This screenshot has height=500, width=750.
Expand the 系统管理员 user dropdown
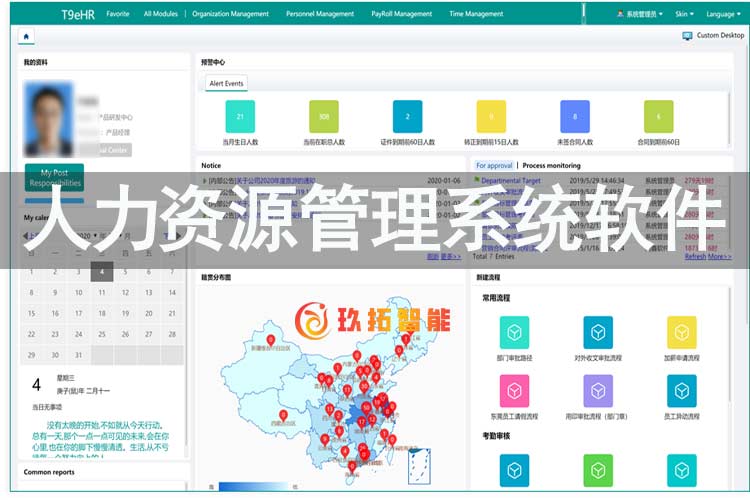pos(640,14)
